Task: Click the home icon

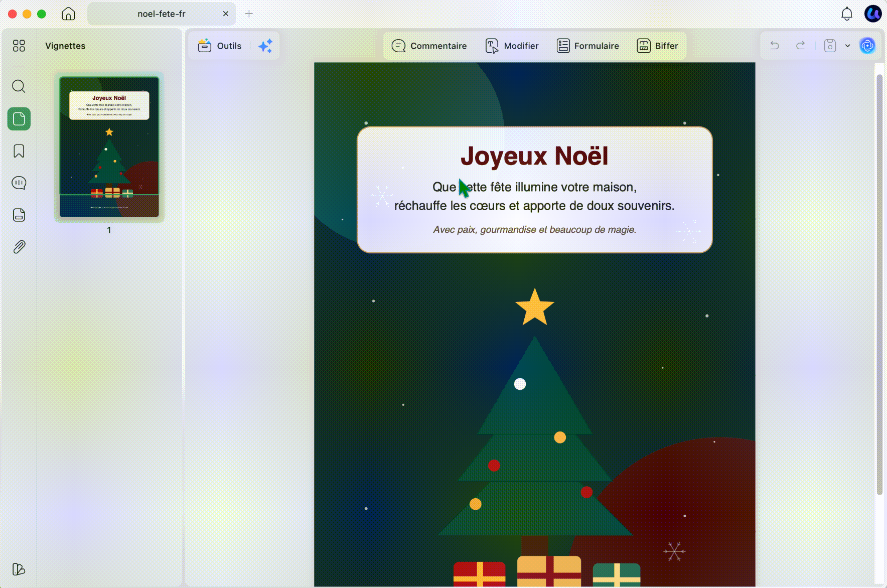Action: 68,14
